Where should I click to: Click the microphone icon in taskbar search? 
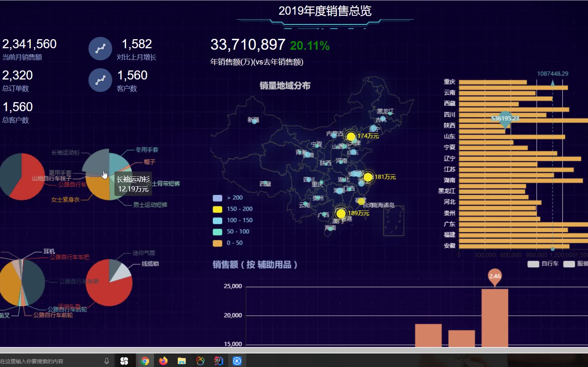107,361
